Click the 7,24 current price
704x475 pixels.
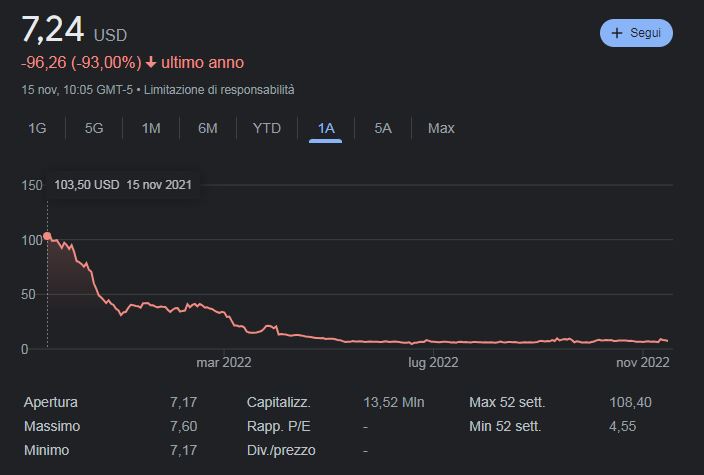53,30
